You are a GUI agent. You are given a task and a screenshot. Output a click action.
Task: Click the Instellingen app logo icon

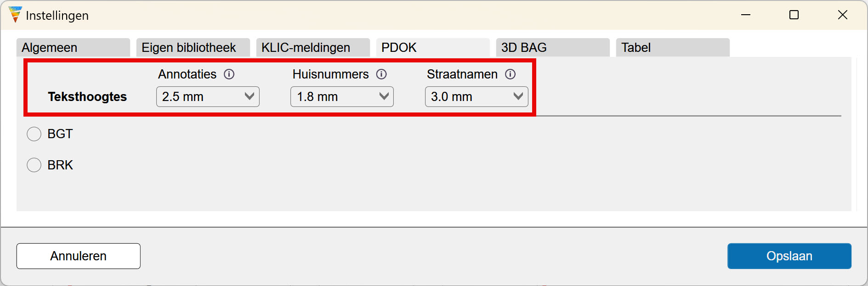click(x=15, y=15)
